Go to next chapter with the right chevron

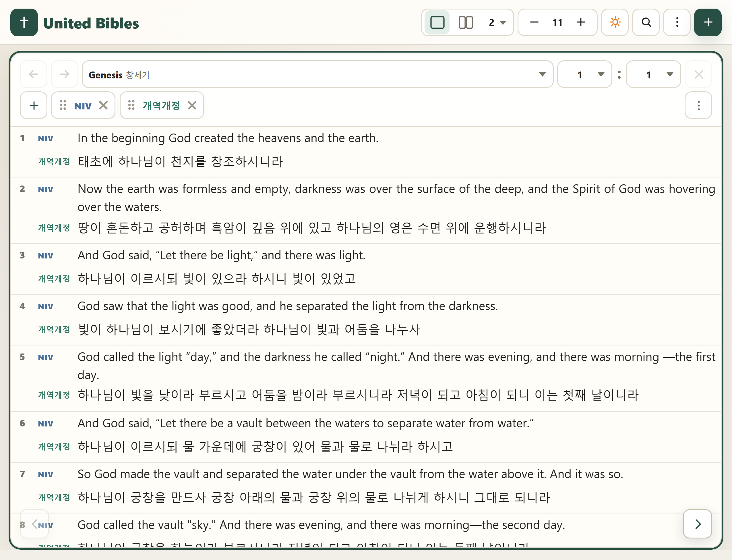[698, 524]
